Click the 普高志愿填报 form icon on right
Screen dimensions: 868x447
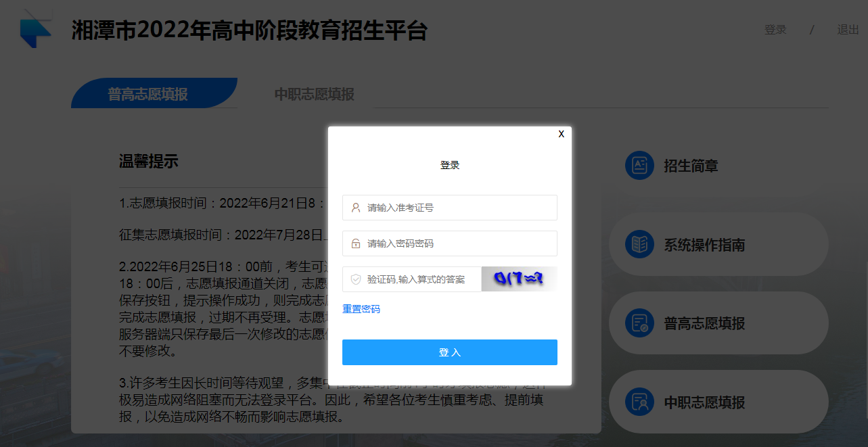639,323
